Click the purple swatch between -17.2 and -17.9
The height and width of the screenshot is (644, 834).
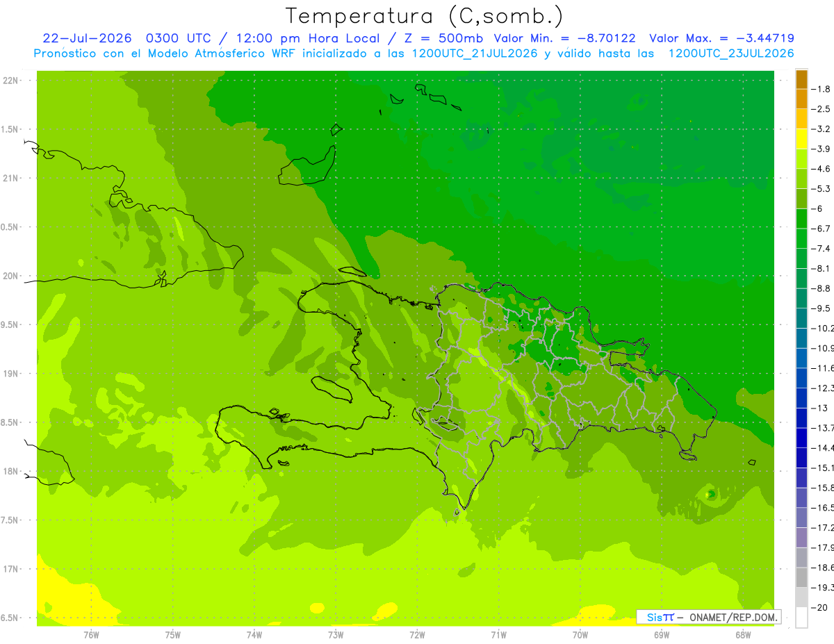pos(801,538)
